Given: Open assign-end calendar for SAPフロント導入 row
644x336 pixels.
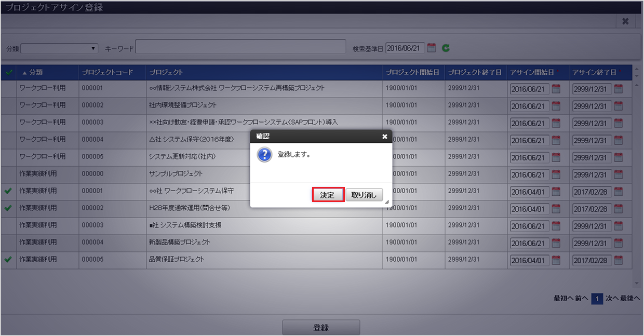Looking at the screenshot, I should point(619,123).
